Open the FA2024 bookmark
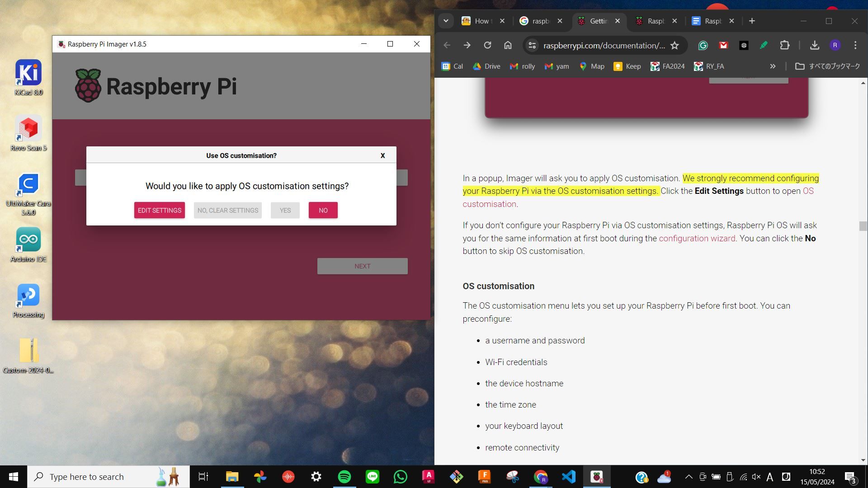 coord(667,66)
